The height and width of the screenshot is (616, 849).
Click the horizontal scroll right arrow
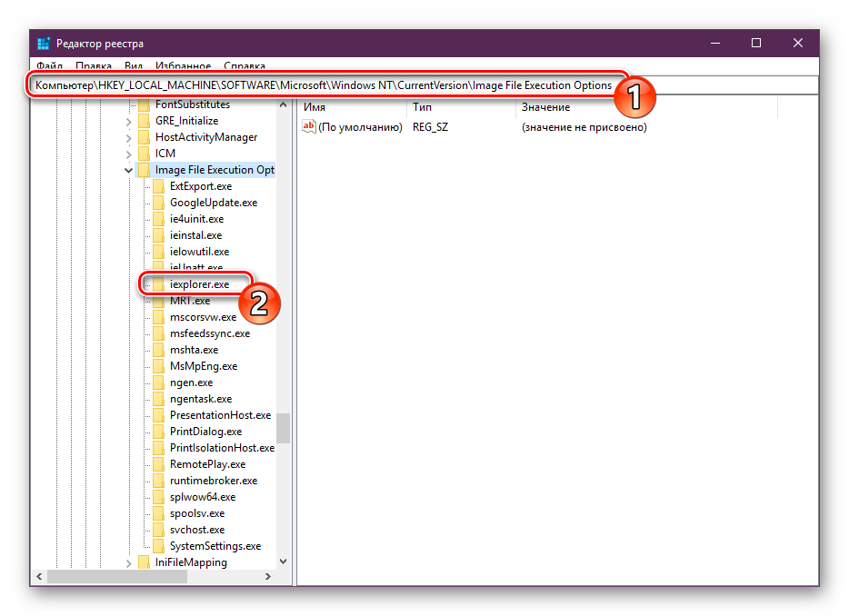(268, 577)
